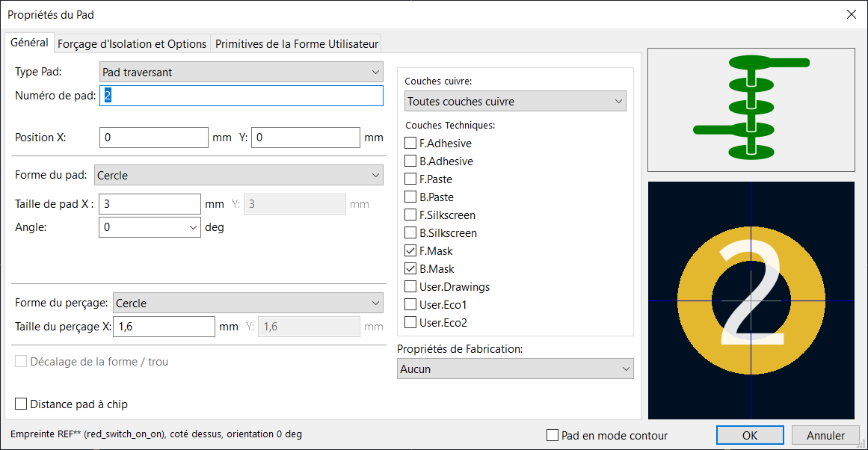The image size is (868, 450).
Task: Expand the Forme du pad dropdown
Action: pos(238,176)
